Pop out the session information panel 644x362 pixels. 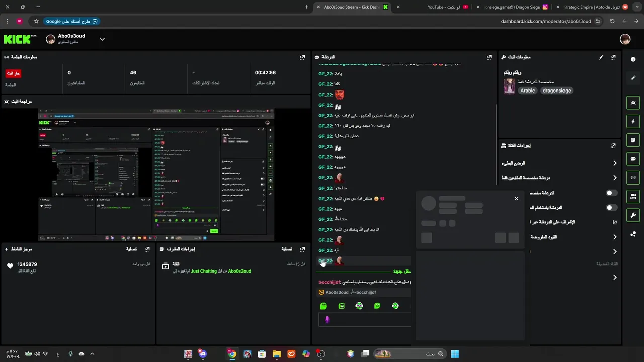[302, 57]
